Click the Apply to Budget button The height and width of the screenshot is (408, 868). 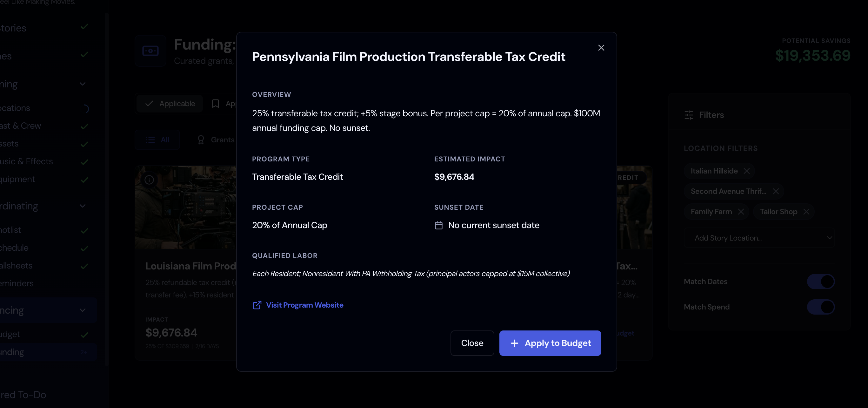(550, 343)
